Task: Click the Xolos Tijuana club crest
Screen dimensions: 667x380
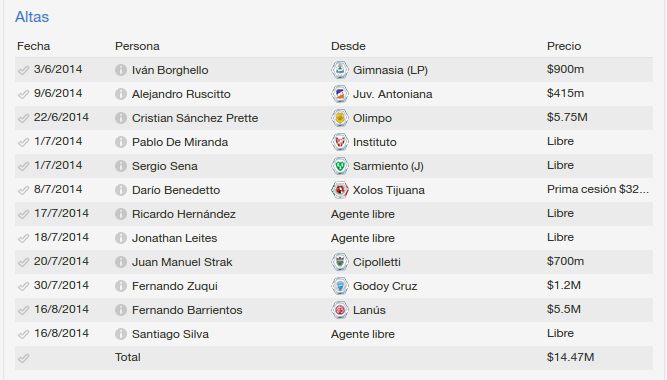Action: [x=340, y=190]
